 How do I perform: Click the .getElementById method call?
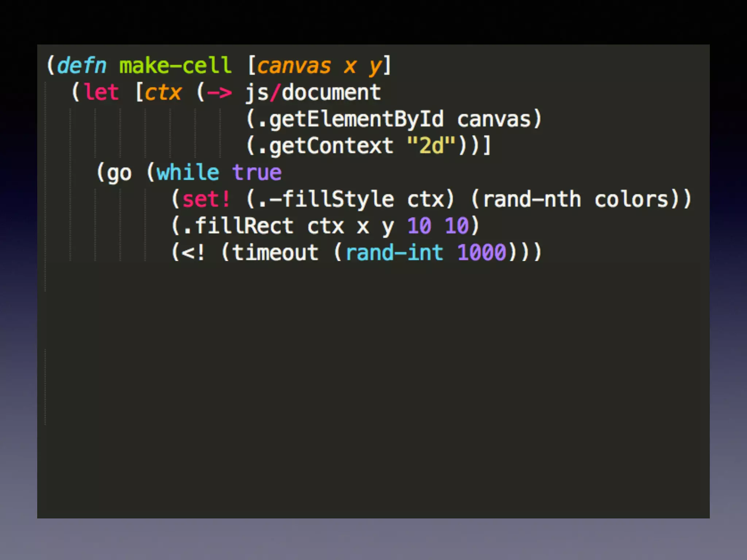click(x=351, y=120)
